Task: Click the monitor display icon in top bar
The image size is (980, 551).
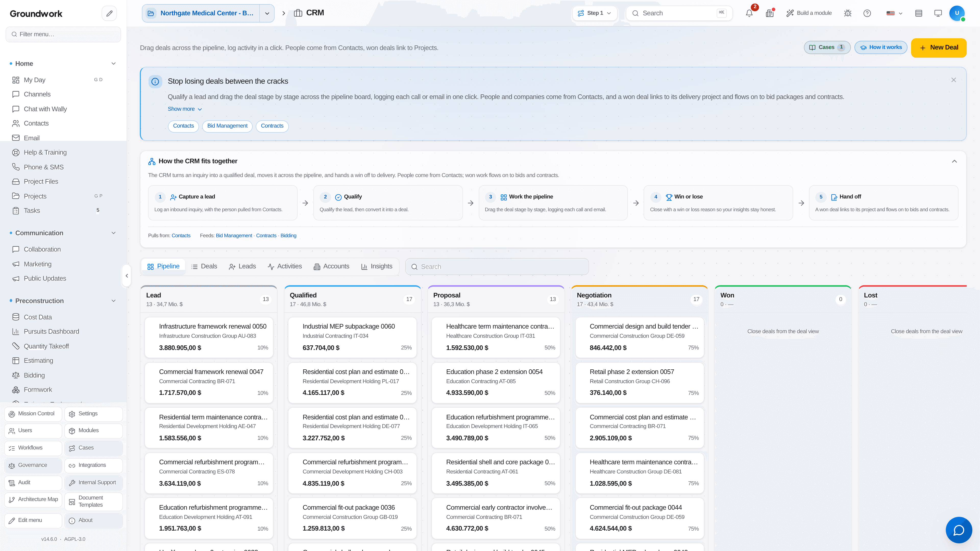Action: pyautogui.click(x=938, y=13)
